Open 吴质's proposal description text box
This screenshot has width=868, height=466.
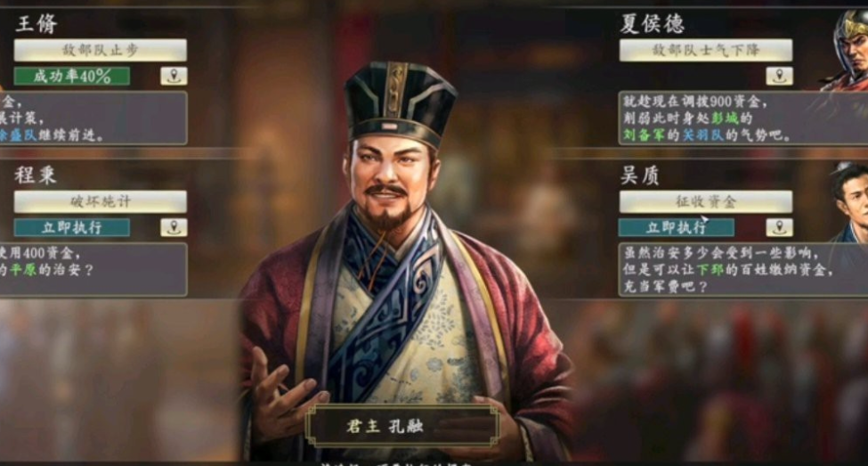(742, 270)
